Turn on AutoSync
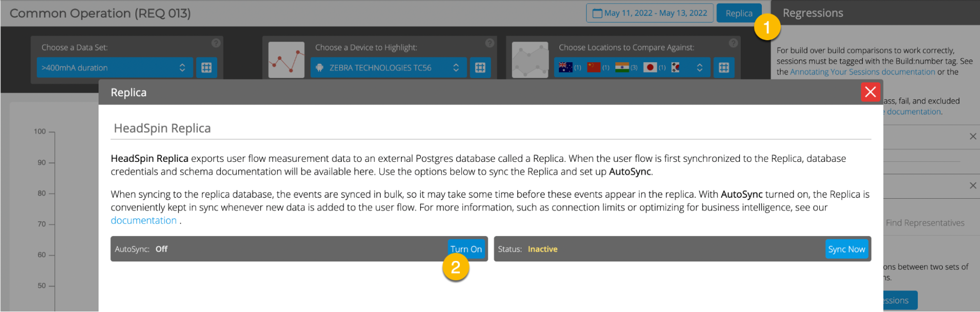The image size is (980, 312). coord(466,249)
